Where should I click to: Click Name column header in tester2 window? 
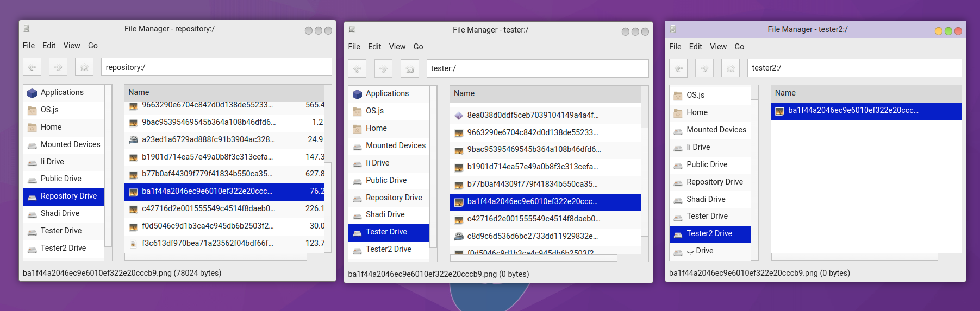[866, 93]
